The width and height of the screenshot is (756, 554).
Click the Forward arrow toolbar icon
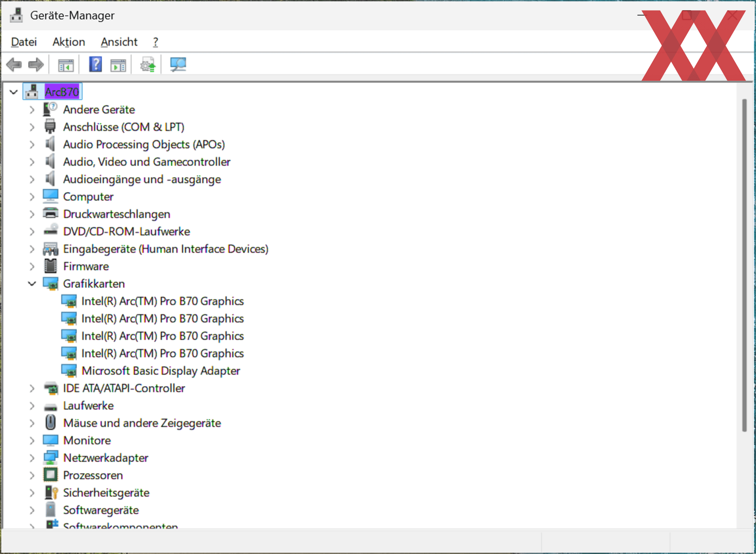pos(36,65)
